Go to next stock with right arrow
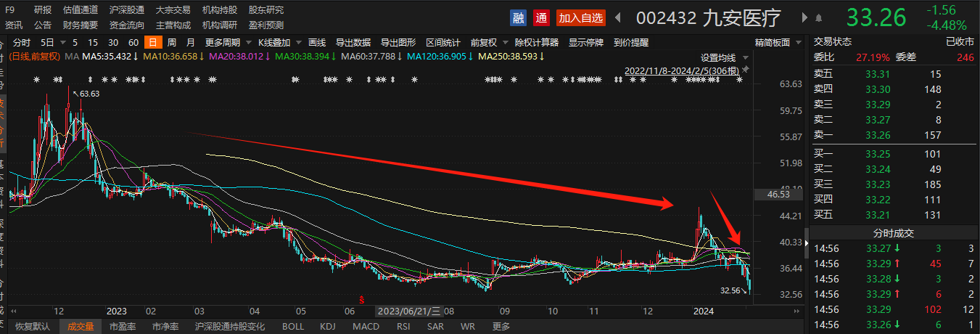Image resolution: width=980 pixels, height=334 pixels. pyautogui.click(x=804, y=17)
